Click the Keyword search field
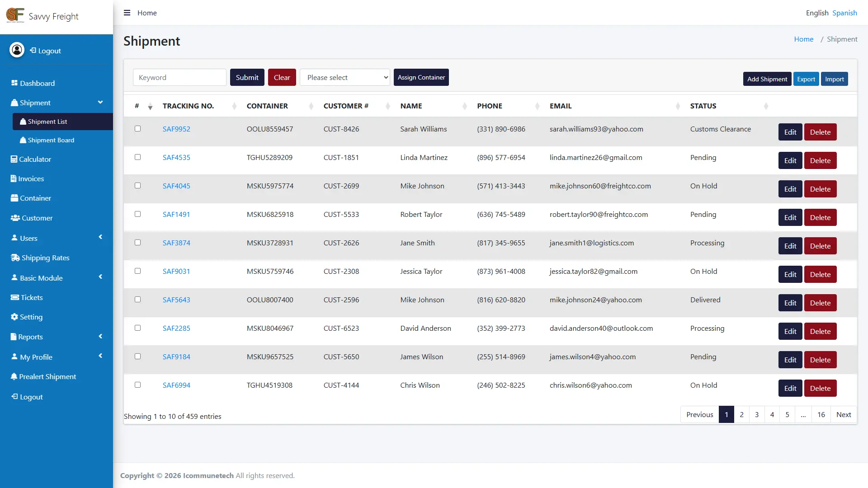Viewport: 868px width, 488px height. (179, 77)
